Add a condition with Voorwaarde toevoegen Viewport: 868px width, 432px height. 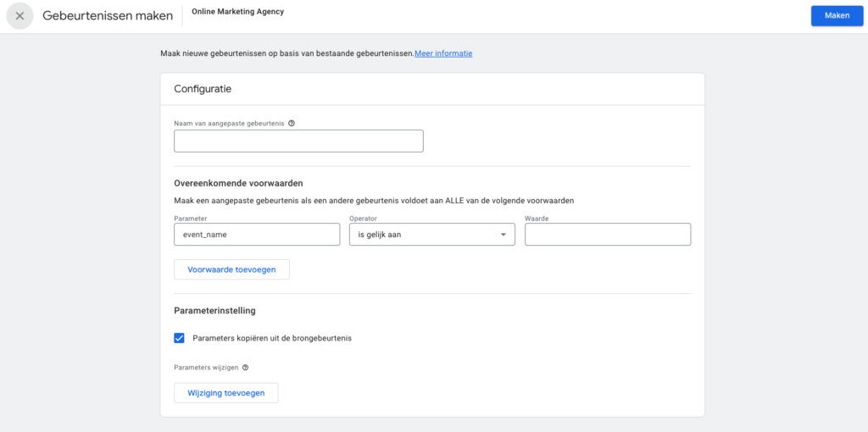pos(231,269)
